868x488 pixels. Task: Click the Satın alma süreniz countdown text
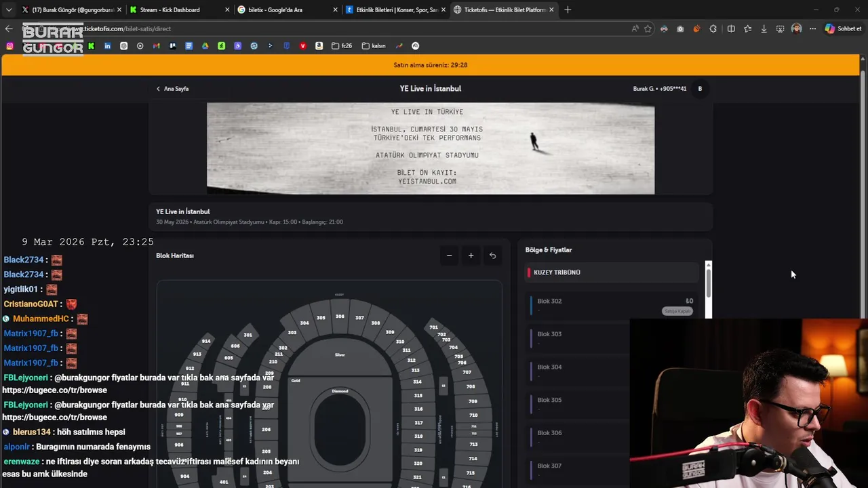tap(431, 65)
